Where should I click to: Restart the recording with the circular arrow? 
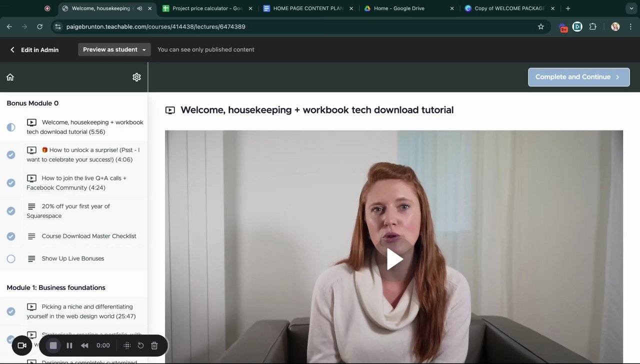pos(140,345)
